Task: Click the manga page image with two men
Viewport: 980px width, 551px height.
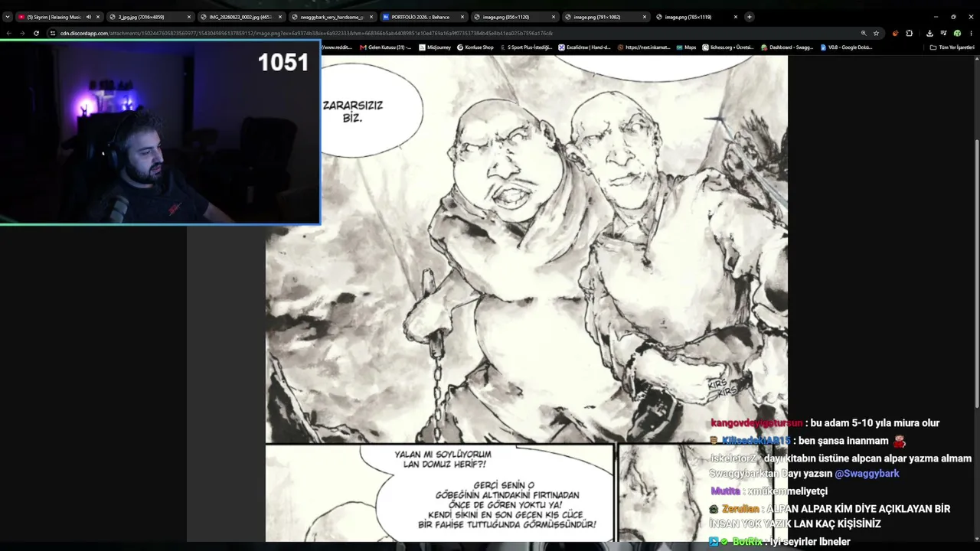Action: coord(527,298)
